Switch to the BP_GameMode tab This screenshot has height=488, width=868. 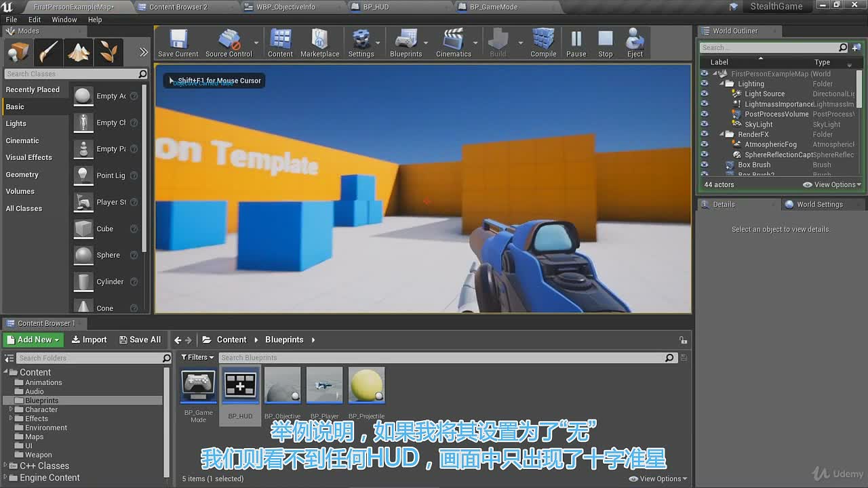click(x=497, y=7)
